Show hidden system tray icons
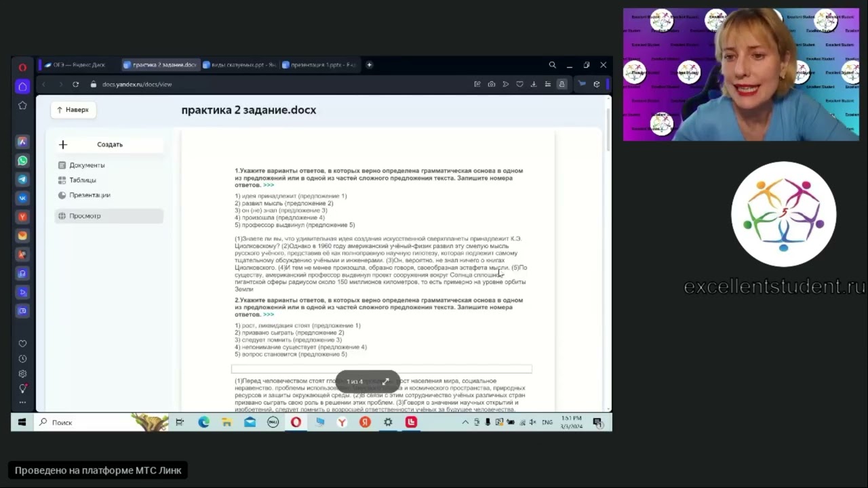 coord(465,422)
